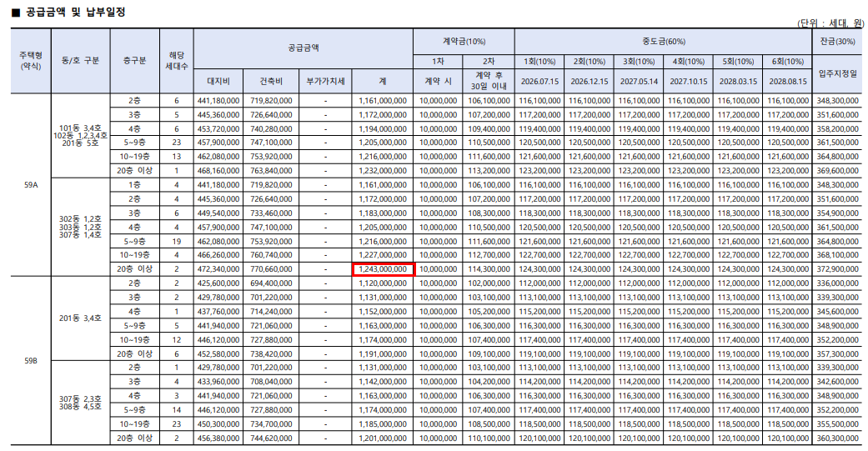This screenshot has height=451, width=868.
Task: Click the '2028.08.15' date cell
Action: pos(788,82)
